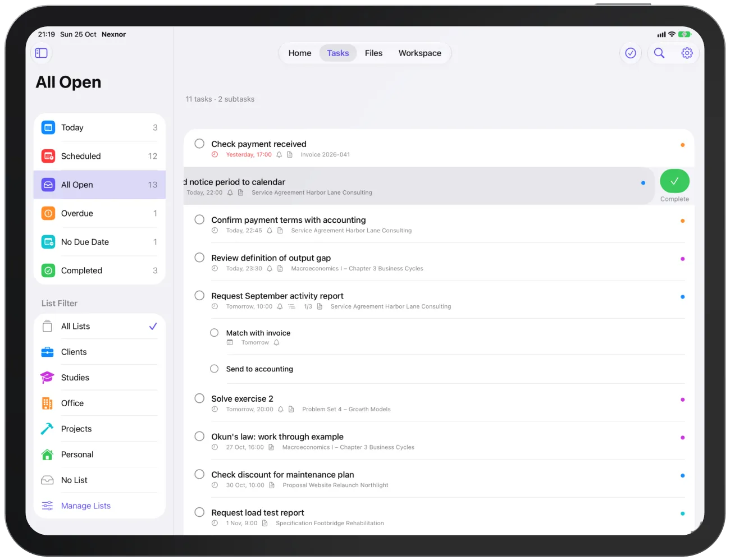
Task: Open the Overdue smart list
Action: [x=99, y=213]
